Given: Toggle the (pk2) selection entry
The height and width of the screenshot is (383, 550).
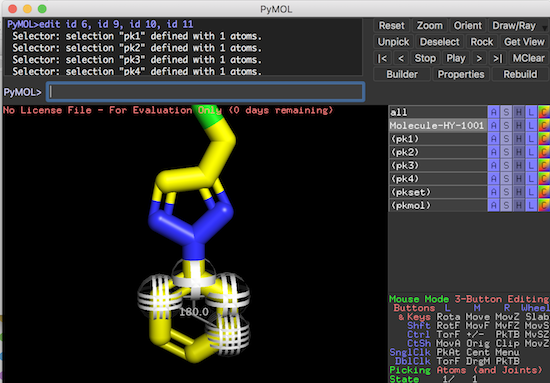Looking at the screenshot, I should tap(438, 152).
